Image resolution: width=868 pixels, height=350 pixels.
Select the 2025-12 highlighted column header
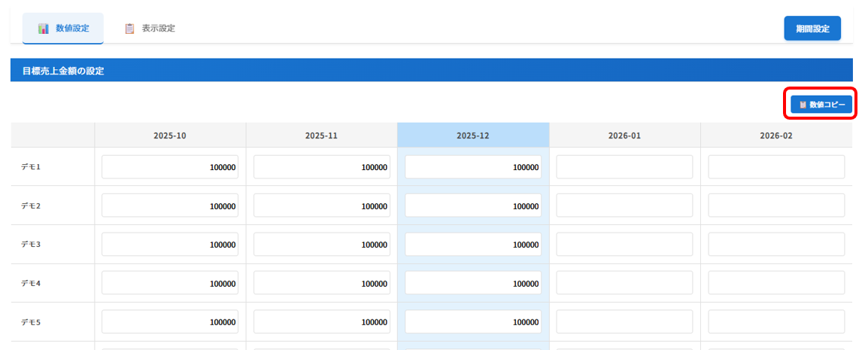click(x=472, y=136)
